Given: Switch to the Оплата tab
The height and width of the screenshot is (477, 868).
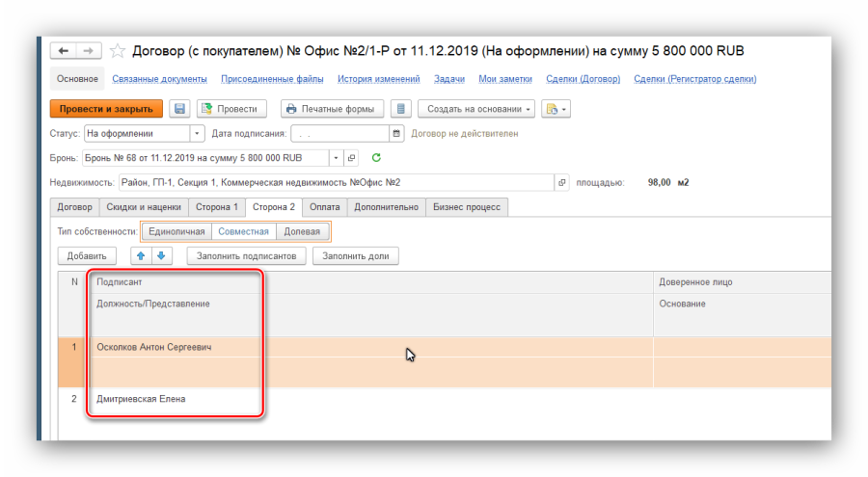Looking at the screenshot, I should pyautogui.click(x=325, y=207).
